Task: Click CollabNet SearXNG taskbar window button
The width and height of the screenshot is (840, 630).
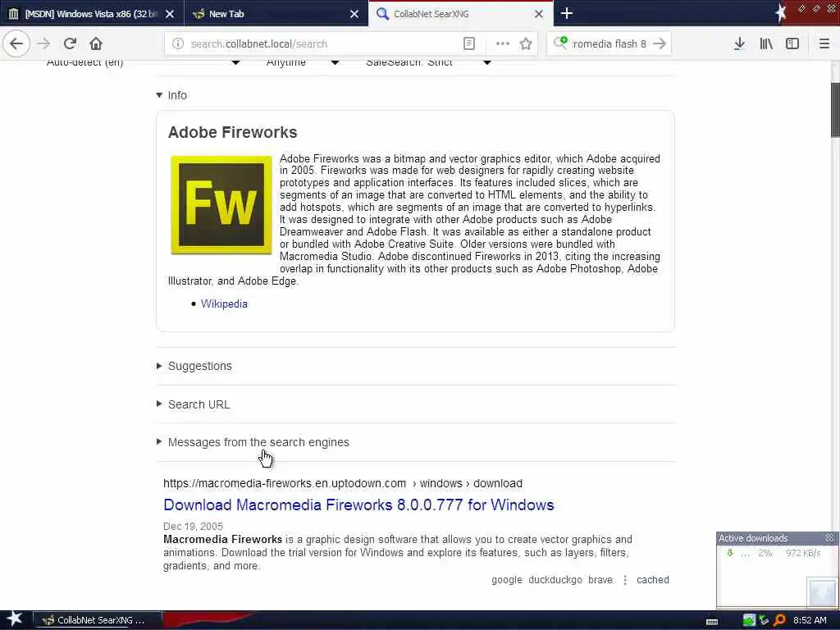Action: pos(98,620)
